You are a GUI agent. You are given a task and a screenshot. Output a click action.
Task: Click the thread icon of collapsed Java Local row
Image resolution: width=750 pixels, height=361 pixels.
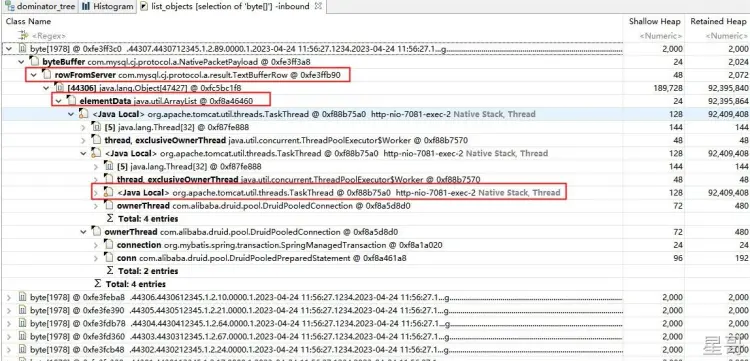click(x=109, y=193)
